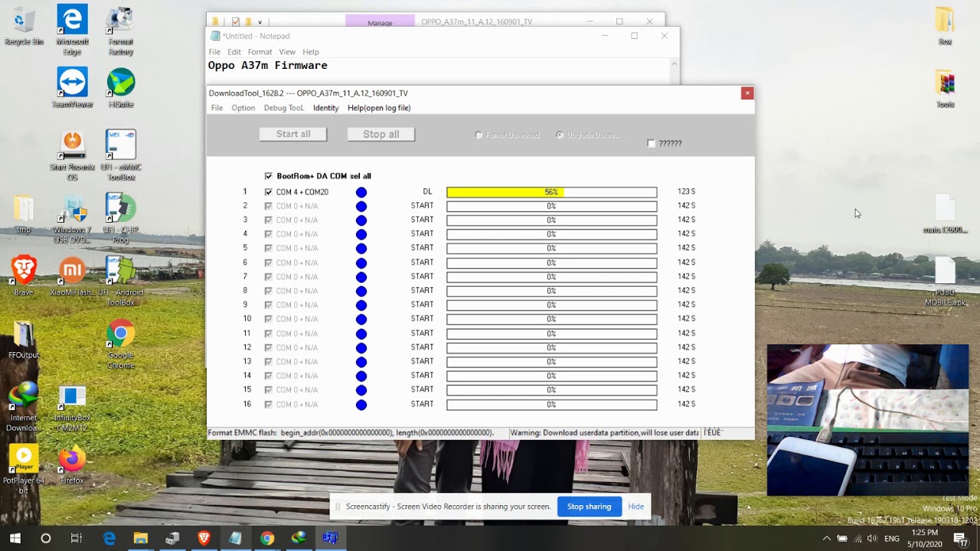
Task: Open FFOutput folder on desktop
Action: point(24,341)
